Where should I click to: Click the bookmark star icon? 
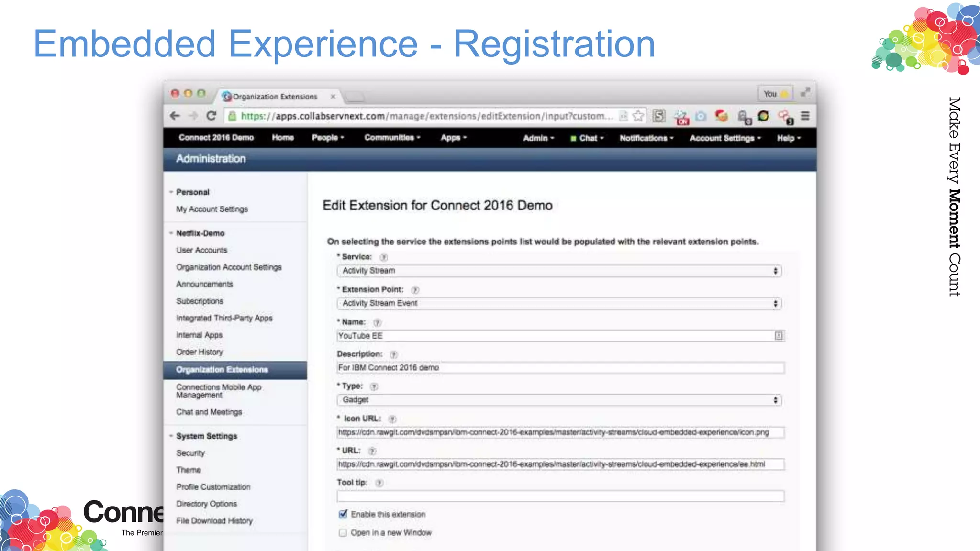click(x=638, y=116)
